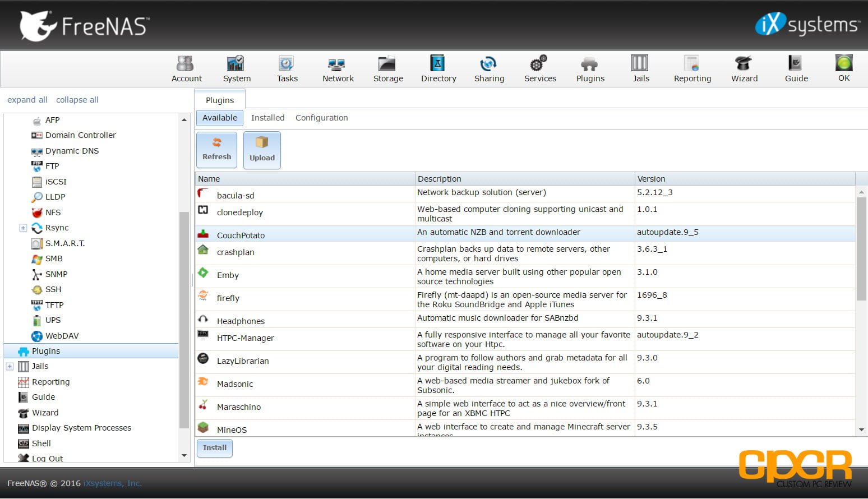Open Display System Processes in sidebar
This screenshot has height=499, width=868.
point(81,428)
